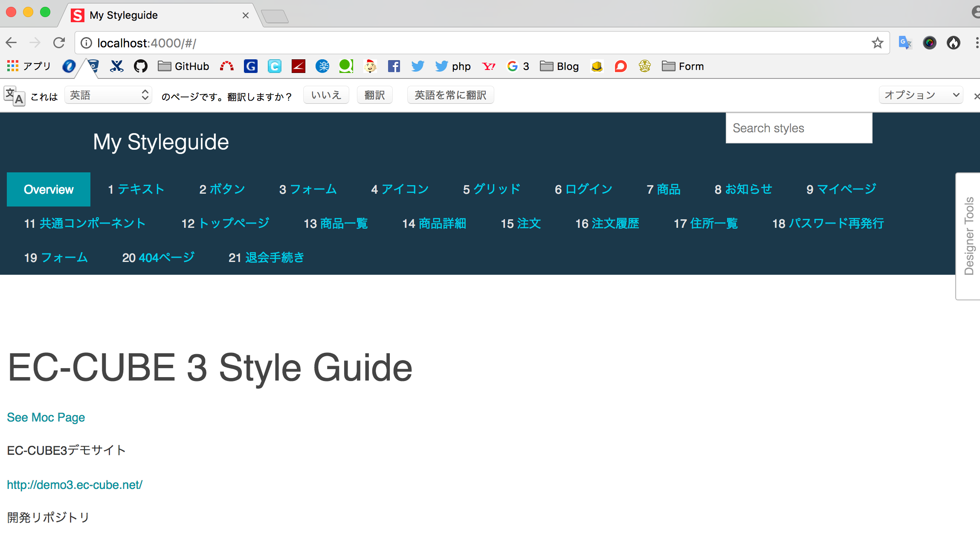Viewport: 980px width, 535px height.
Task: Go to section 6 ログイン
Action: pyautogui.click(x=583, y=189)
